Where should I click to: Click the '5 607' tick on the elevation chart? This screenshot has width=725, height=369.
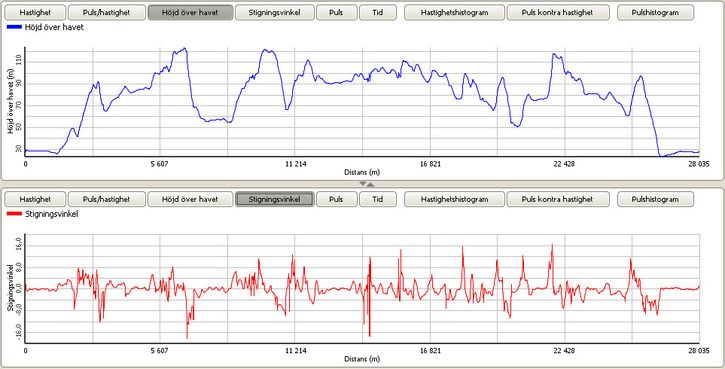click(160, 164)
